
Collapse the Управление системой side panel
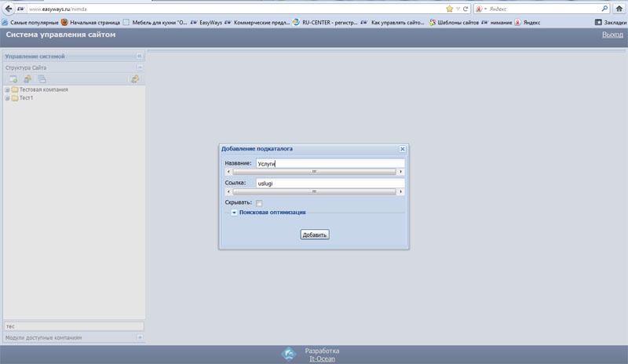coord(140,56)
